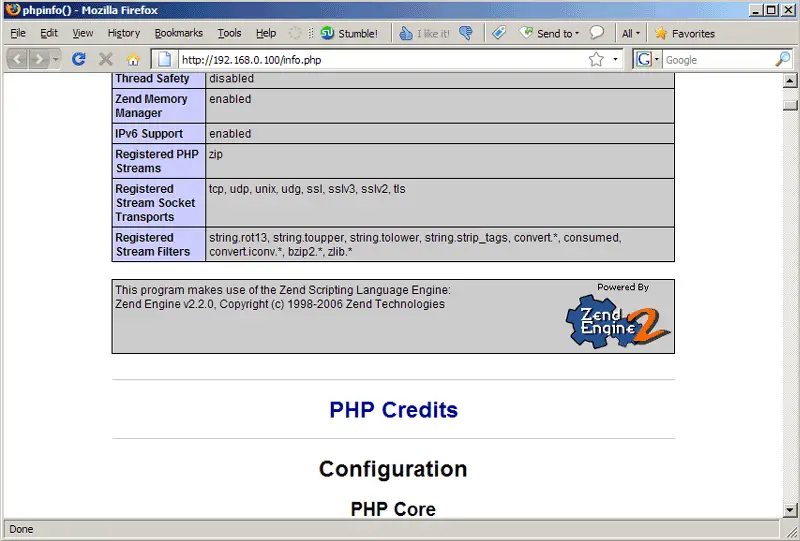The image size is (800, 541).
Task: Open the Bookmarks menu
Action: click(x=179, y=33)
